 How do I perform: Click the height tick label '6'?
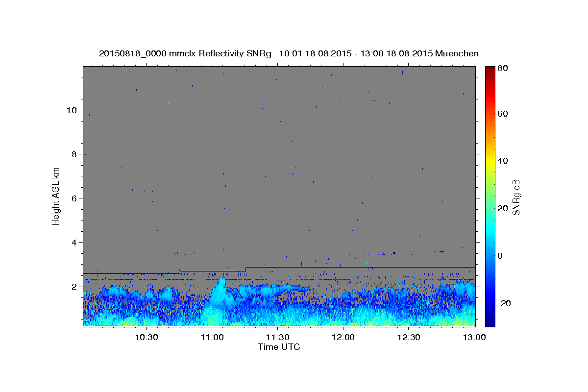tap(74, 198)
